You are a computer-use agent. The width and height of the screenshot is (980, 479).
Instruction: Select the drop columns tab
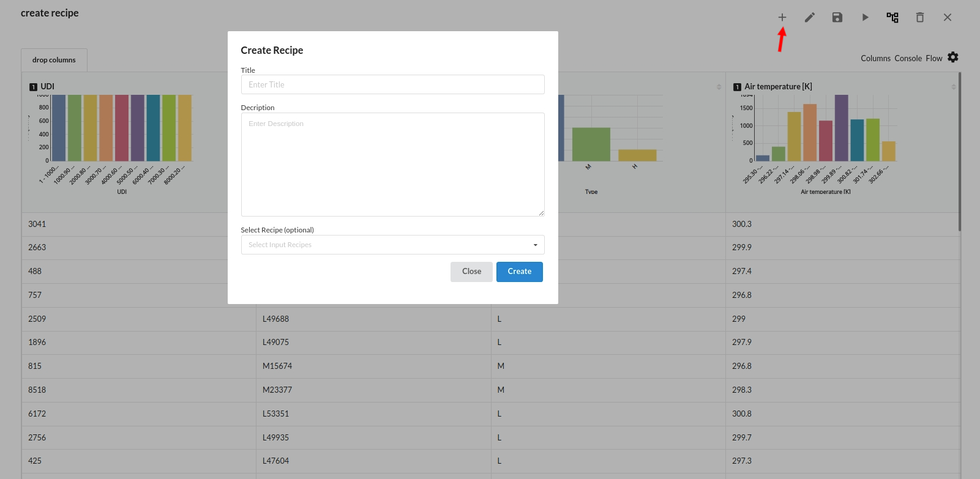(54, 60)
